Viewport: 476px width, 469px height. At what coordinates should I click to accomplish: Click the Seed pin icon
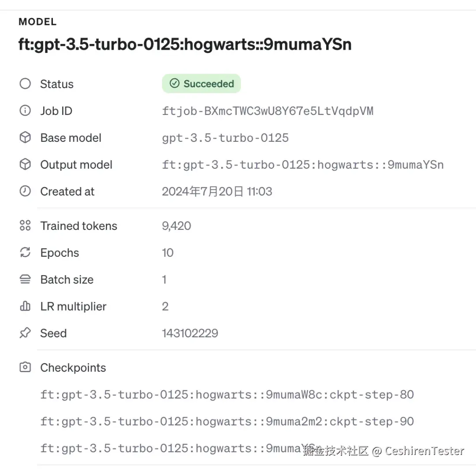pos(25,333)
